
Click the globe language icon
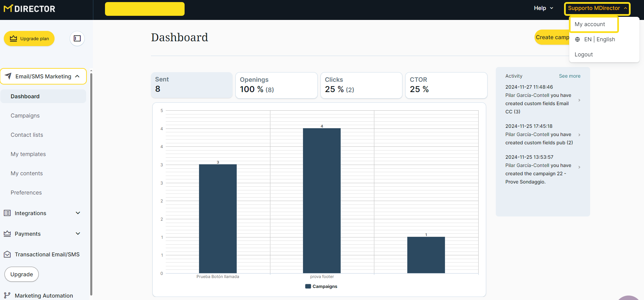[577, 40]
